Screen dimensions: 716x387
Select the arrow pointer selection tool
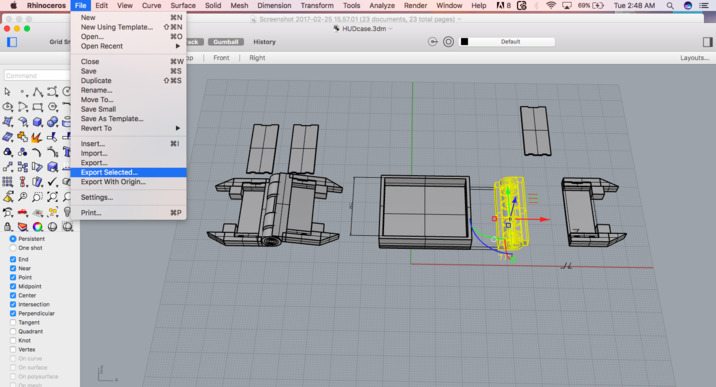7,92
